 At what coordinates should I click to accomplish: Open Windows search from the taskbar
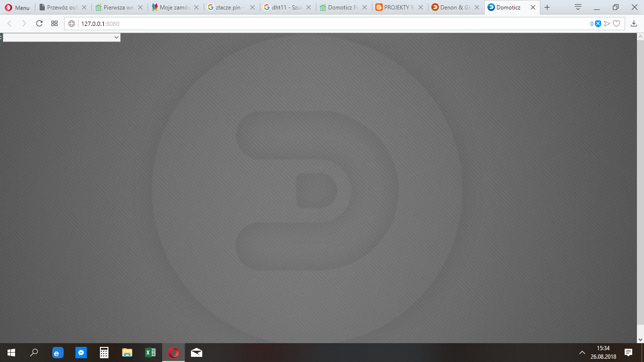[x=34, y=353]
